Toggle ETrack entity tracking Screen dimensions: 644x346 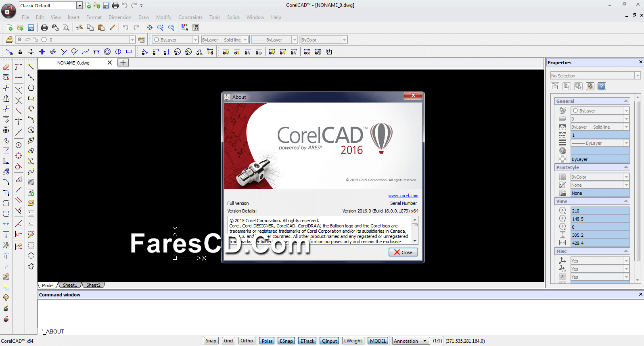coord(307,341)
